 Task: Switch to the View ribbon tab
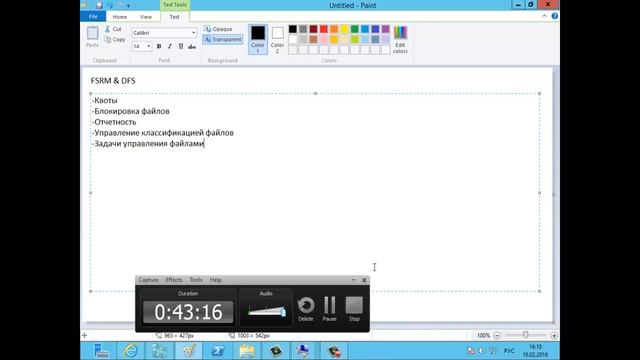146,17
